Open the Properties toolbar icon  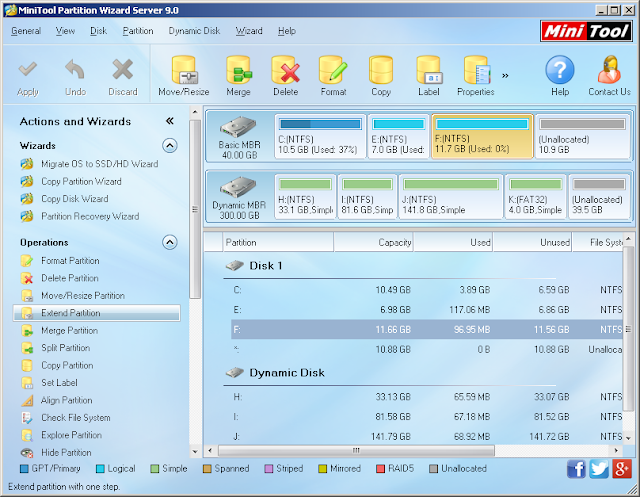click(476, 70)
